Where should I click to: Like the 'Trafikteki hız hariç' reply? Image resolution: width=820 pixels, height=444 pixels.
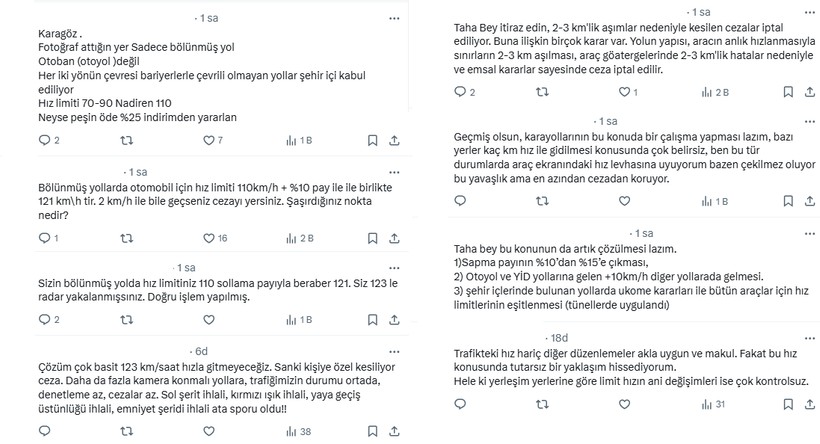(x=625, y=404)
